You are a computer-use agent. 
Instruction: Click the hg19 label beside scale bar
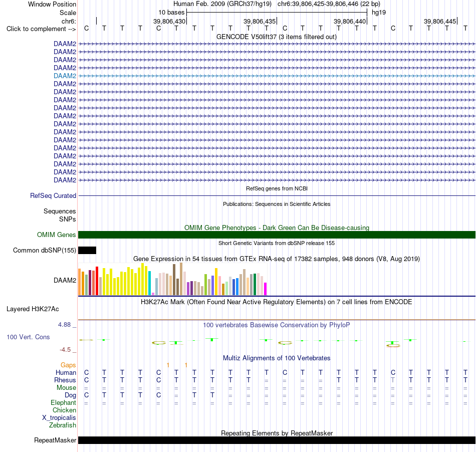click(x=379, y=13)
